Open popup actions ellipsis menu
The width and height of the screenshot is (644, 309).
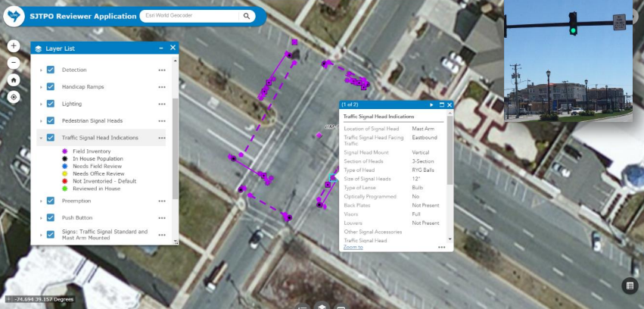point(441,248)
